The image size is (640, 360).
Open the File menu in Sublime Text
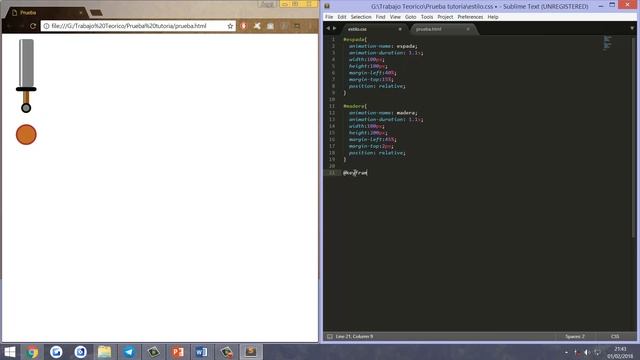(329, 17)
